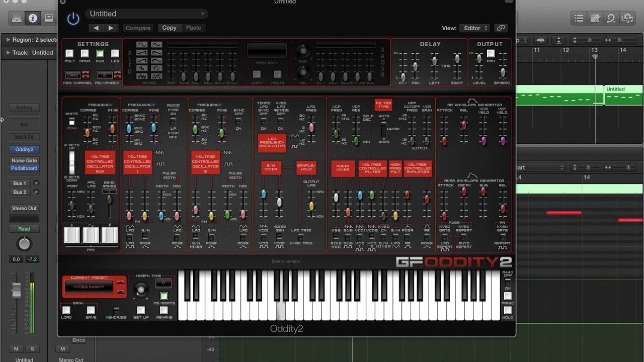Decrease polyphony with down arrow
This screenshot has width=644, height=362.
pos(117,77)
